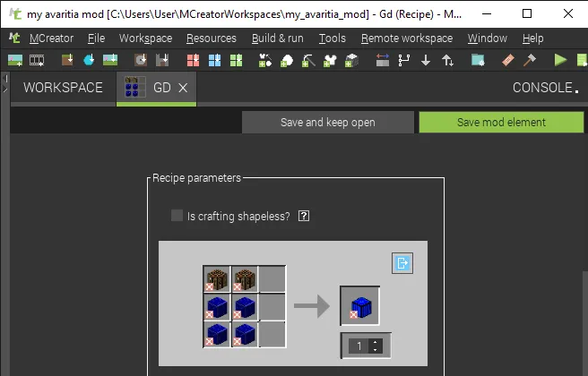Click the green grid template toolbar icon
The height and width of the screenshot is (376, 588).
(236, 60)
